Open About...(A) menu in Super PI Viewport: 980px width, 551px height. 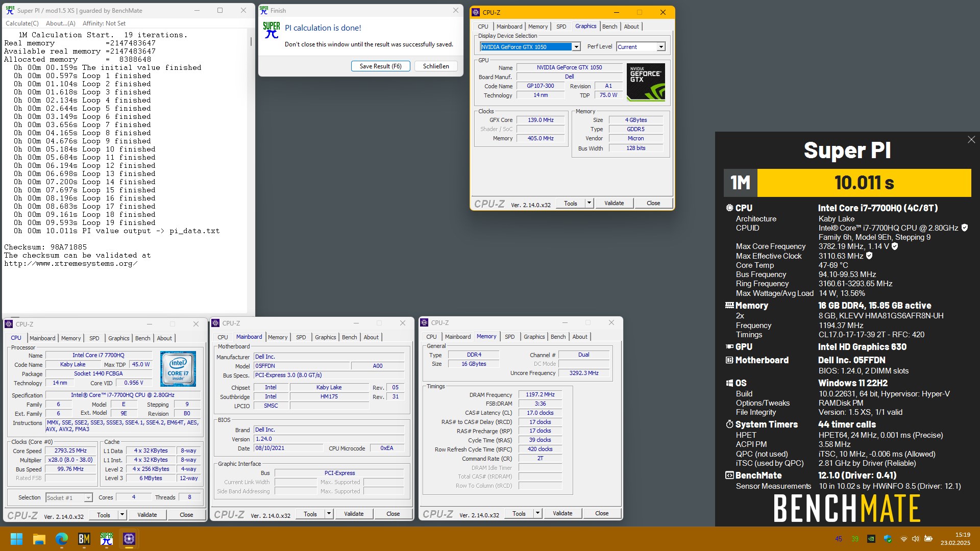click(61, 23)
